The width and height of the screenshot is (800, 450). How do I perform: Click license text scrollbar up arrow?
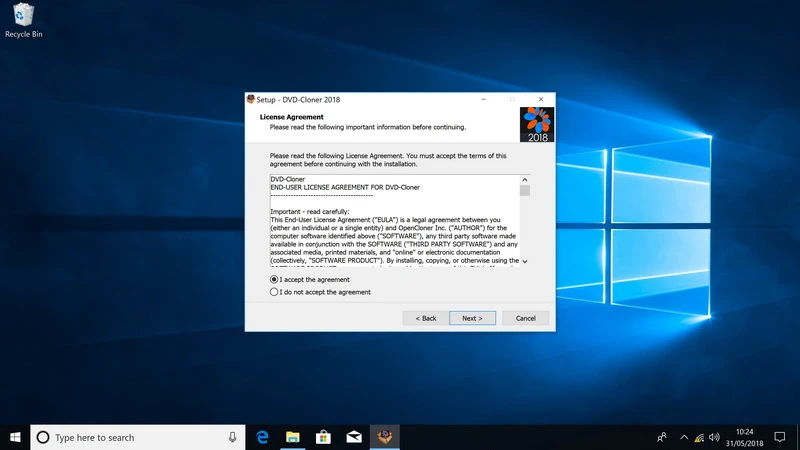click(x=524, y=180)
